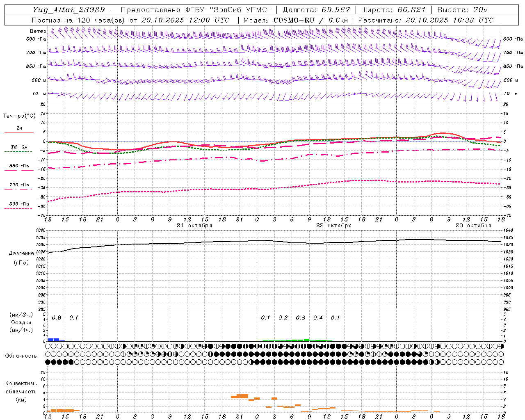Click the (км) unit label for convective cloud
Image resolution: width=525 pixels, height=420 pixels.
[21, 399]
